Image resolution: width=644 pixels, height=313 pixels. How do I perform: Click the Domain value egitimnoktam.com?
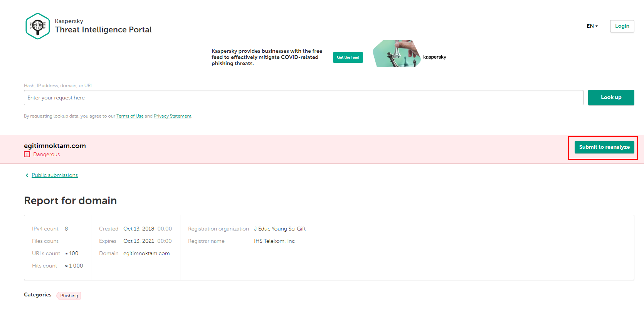(146, 253)
